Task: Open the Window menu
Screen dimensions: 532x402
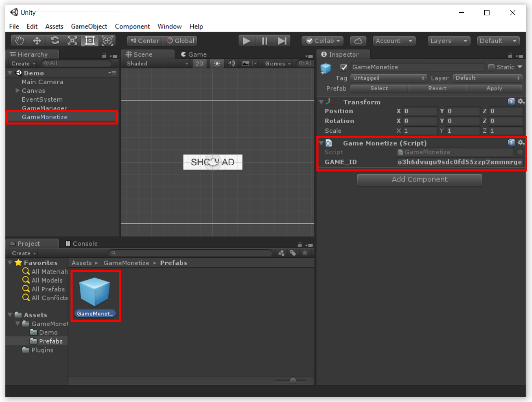Action: pos(170,27)
